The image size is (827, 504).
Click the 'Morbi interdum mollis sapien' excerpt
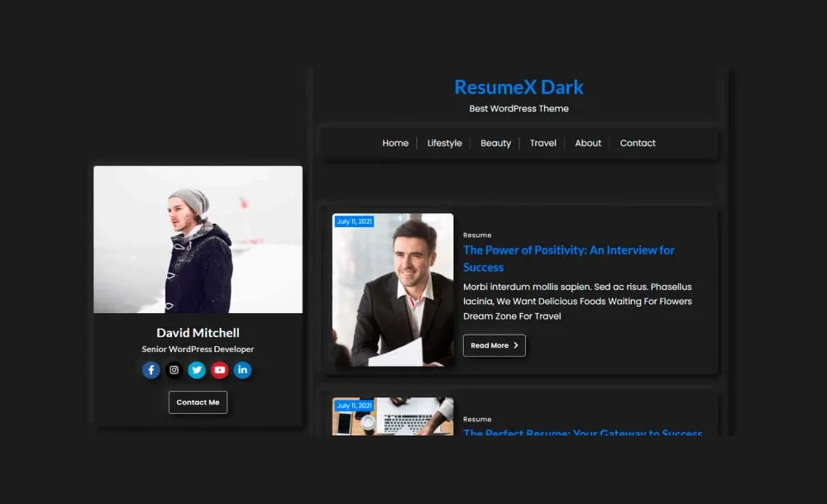(x=577, y=302)
